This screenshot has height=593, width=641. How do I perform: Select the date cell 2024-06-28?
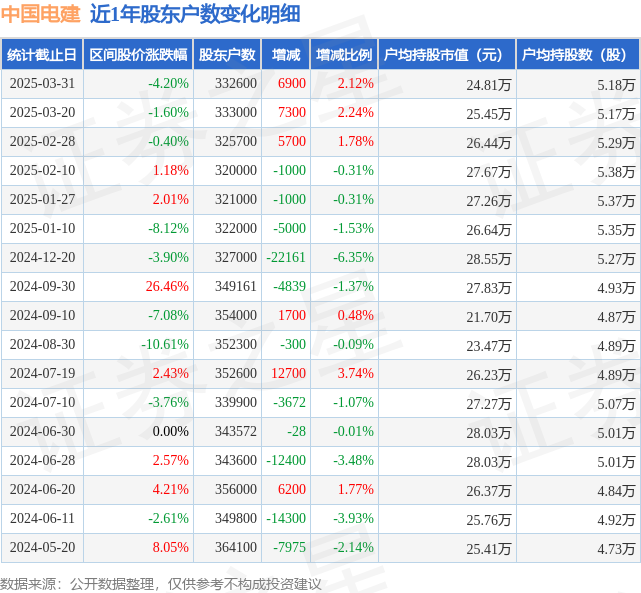[43, 461]
